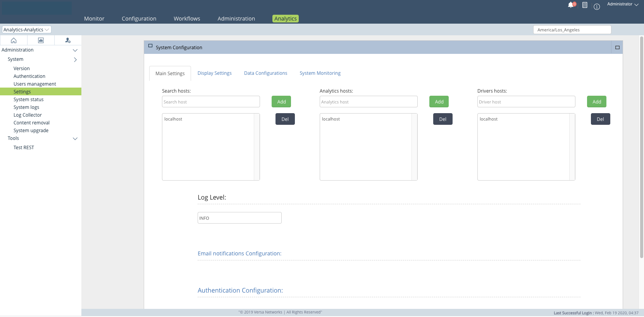Expand the System chevron
Screen dimensions: 644x317
coord(75,60)
